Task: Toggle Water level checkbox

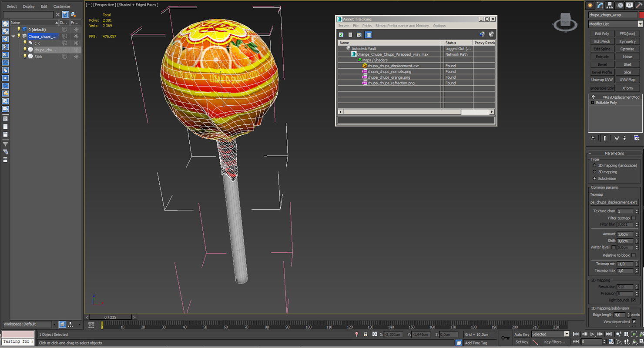Action: 614,247
